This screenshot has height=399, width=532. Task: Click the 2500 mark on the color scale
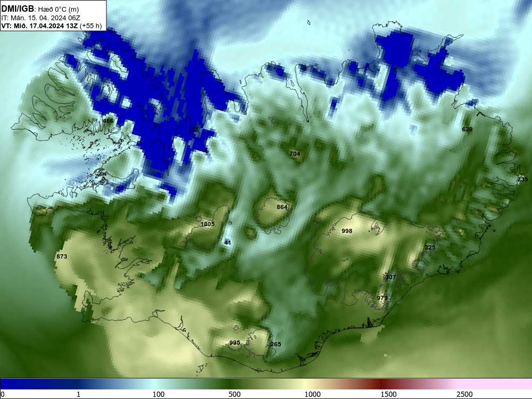click(x=464, y=394)
